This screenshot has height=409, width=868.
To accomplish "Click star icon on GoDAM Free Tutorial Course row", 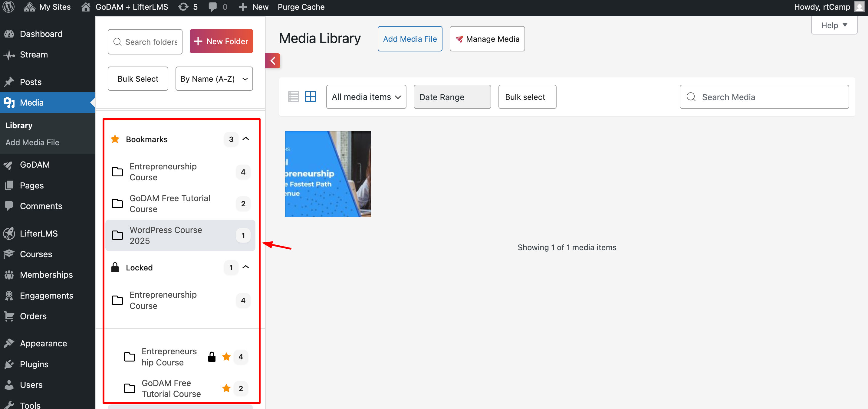I will 226,388.
